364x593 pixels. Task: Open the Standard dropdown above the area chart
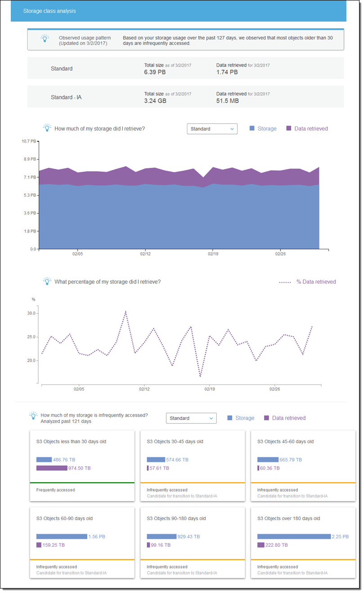(x=212, y=129)
